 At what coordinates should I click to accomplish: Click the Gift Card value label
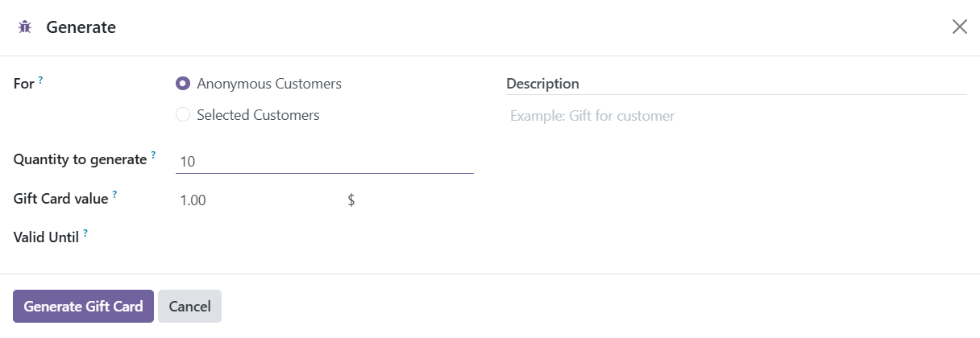click(60, 198)
